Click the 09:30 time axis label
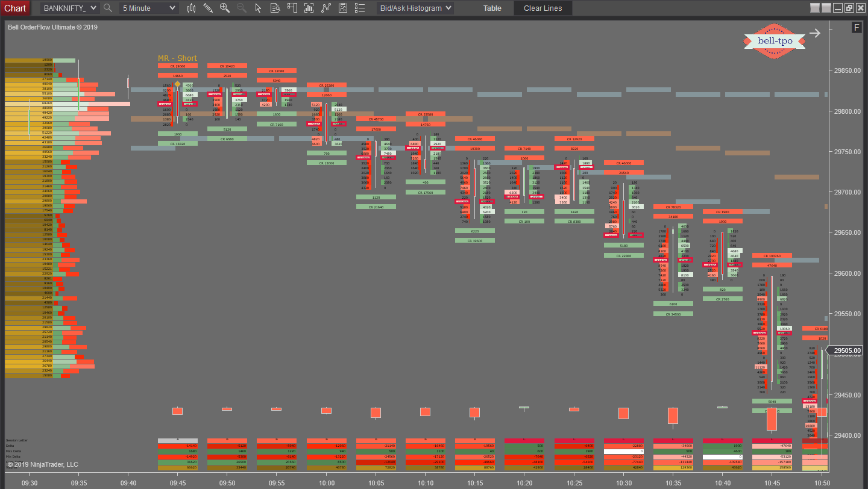868x489 pixels. pos(29,483)
